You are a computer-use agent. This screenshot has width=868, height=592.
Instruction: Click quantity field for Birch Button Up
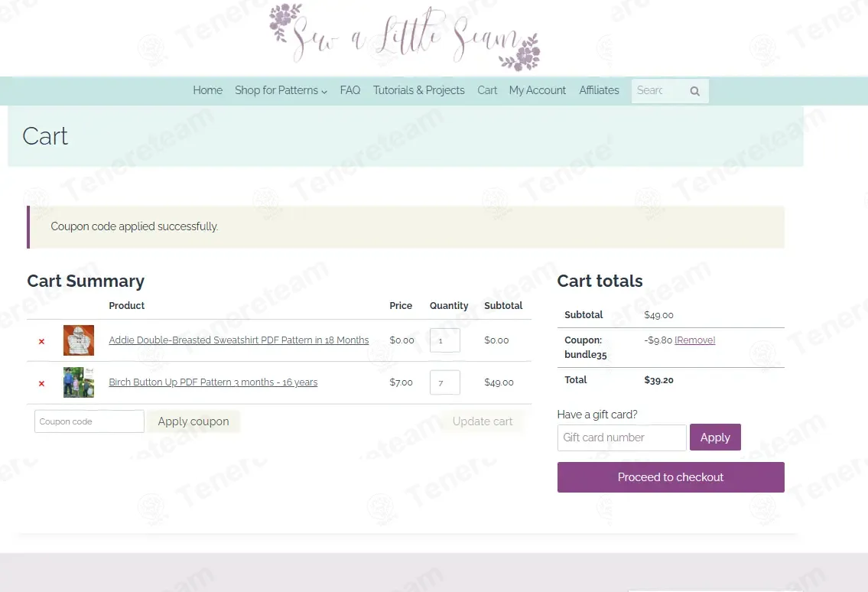(x=444, y=382)
